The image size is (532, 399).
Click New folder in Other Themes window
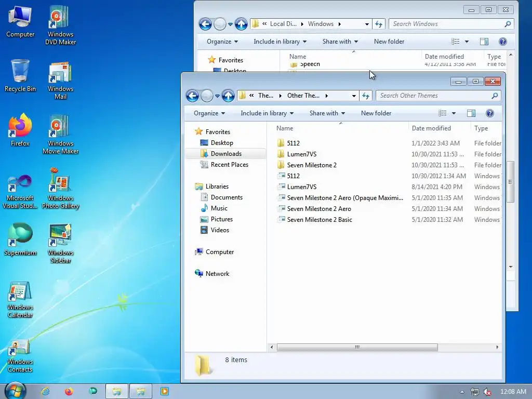pos(376,113)
